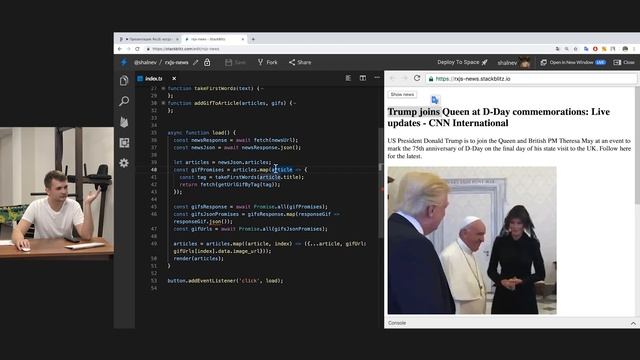Image resolution: width=640 pixels, height=360 pixels.
Task: Open the Firebase deploy sidebar icon
Action: point(124,122)
